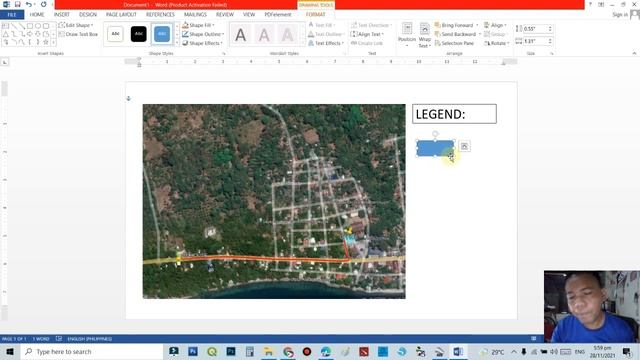Open the PDFelement tab

pyautogui.click(x=278, y=15)
